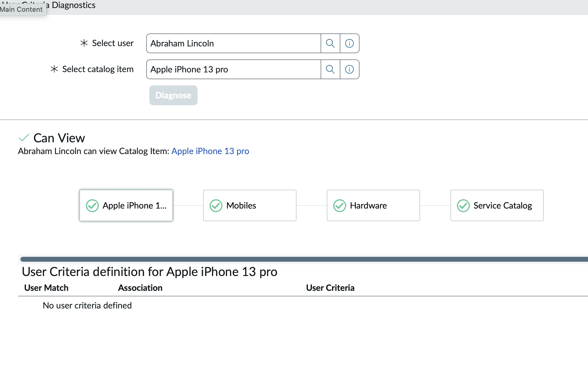
Task: Open the Apple iPhone 13 pro link
Action: pyautogui.click(x=210, y=151)
